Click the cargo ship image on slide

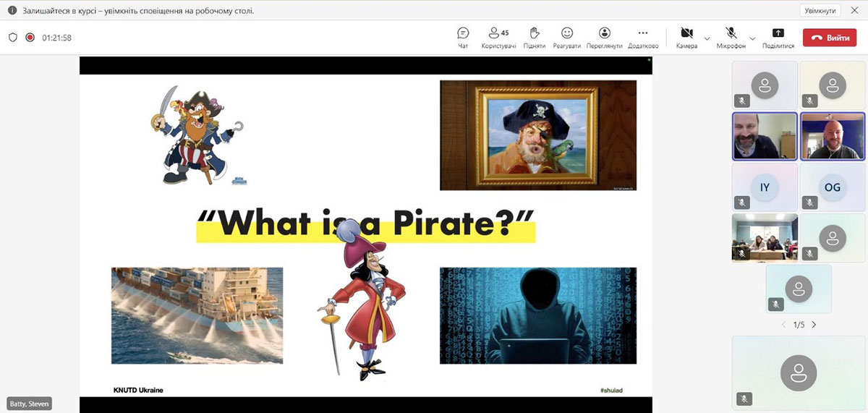pos(197,315)
